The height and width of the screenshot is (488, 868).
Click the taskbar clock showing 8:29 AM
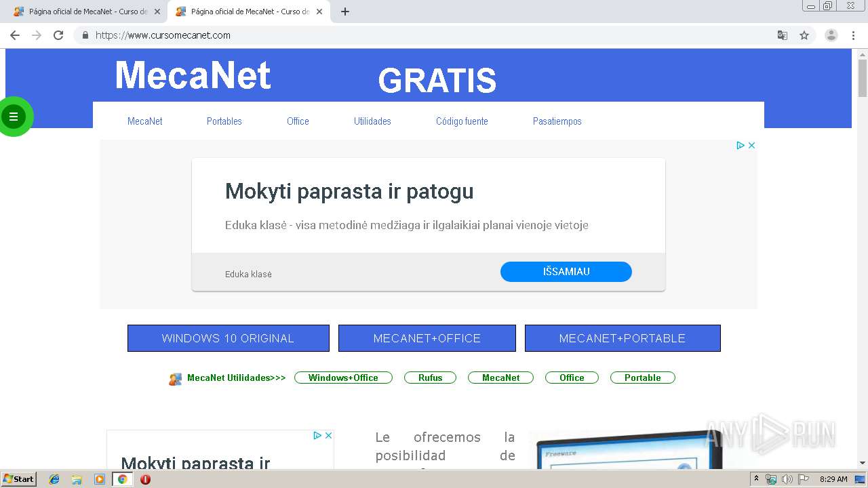(833, 479)
